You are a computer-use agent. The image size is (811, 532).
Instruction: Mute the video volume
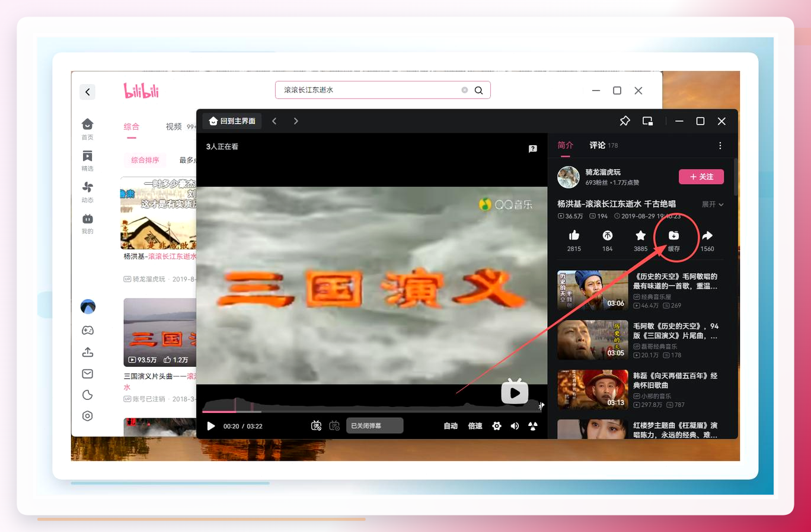click(x=515, y=426)
